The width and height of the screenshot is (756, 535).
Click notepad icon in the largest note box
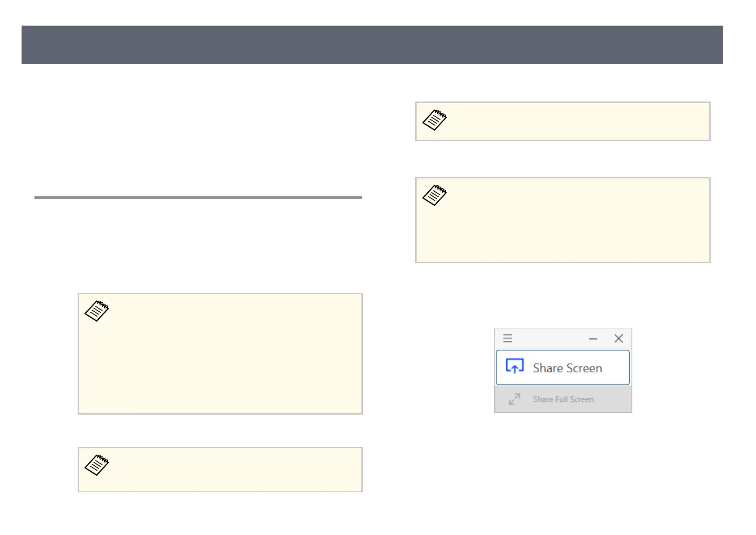click(97, 311)
